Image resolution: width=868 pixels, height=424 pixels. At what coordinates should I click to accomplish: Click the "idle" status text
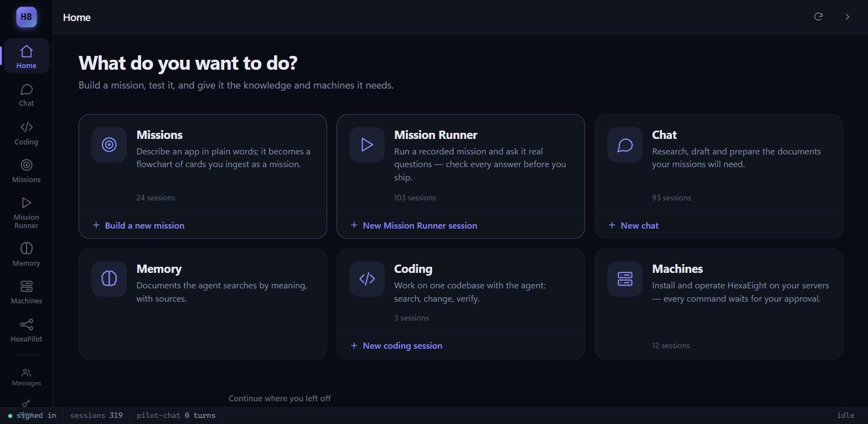tap(845, 415)
